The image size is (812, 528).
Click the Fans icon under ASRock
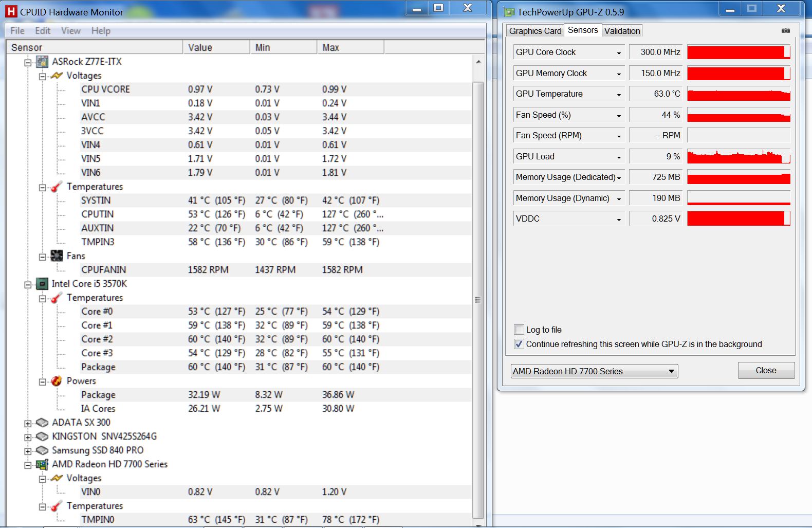(57, 256)
